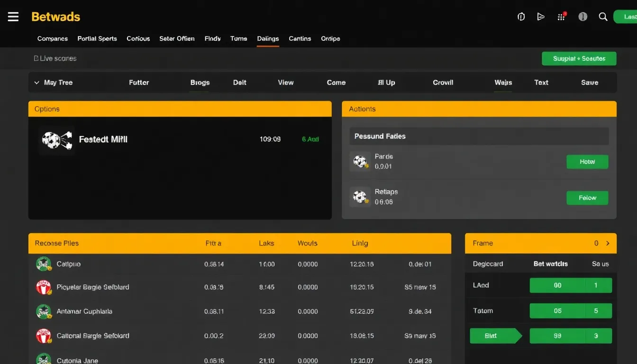Open the Portial Sperts menu item
The height and width of the screenshot is (364, 637).
point(97,38)
